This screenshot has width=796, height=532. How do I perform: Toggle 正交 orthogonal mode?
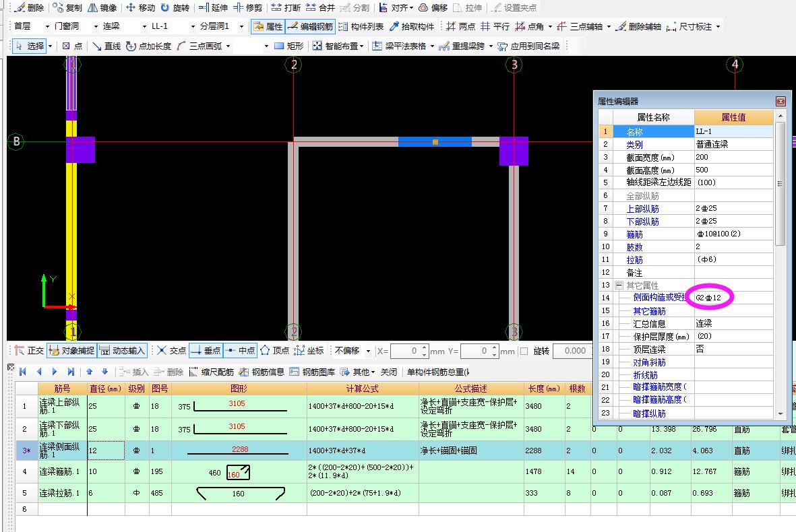29,350
